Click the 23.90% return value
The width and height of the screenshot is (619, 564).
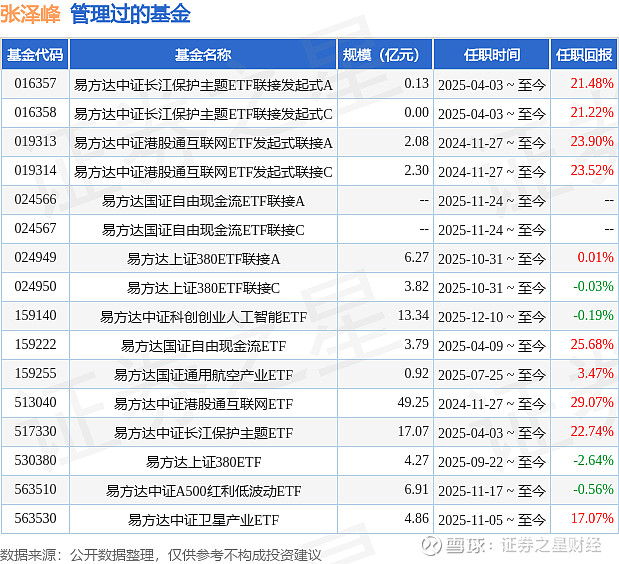(592, 142)
